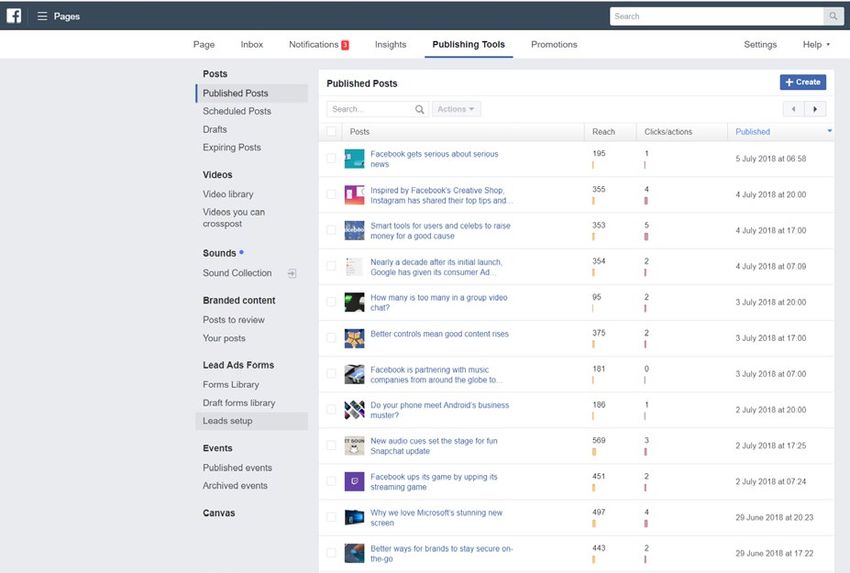Open thumbnail of 'Inspired by Facebook's Creative Shop' post
Image resolution: width=850 pixels, height=573 pixels.
[355, 195]
